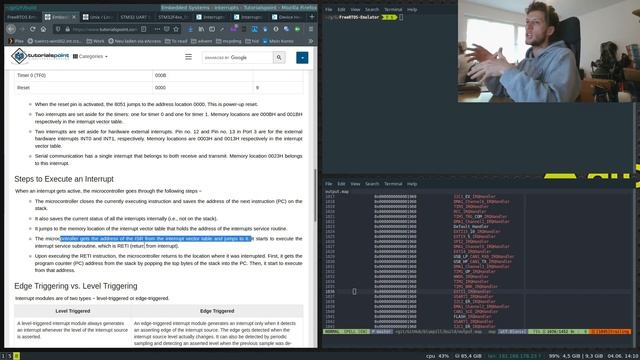Click the Edge Triggering vs. Level Triggering heading
This screenshot has height=360, width=640.
pos(76,286)
